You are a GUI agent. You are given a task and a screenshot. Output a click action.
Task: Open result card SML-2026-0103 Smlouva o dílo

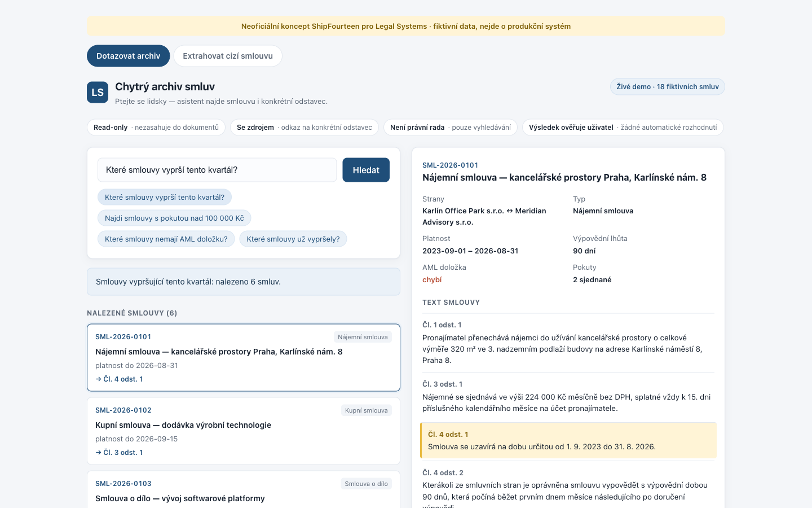244,489
